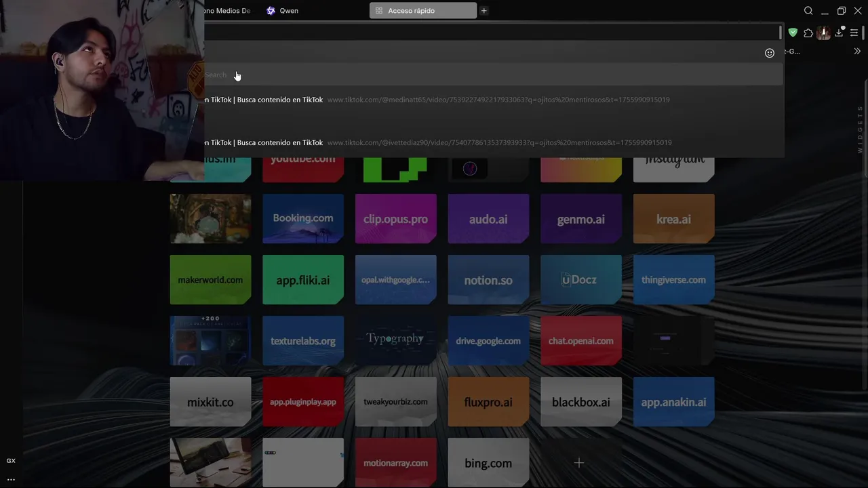Open the Extensions puzzle icon
The height and width of the screenshot is (488, 868).
tap(808, 33)
